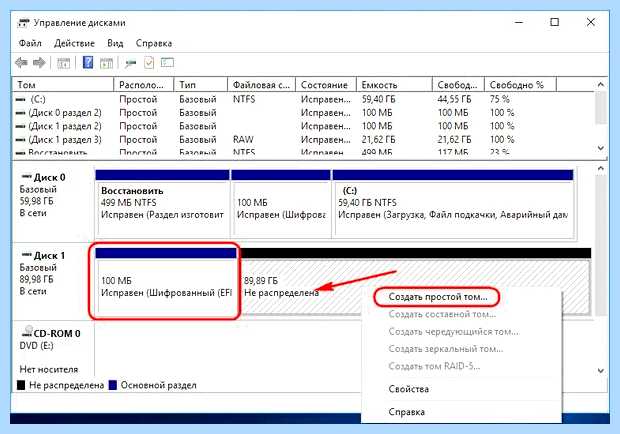The height and width of the screenshot is (434, 620).
Task: Sort by the Состояние column header
Action: 326,85
